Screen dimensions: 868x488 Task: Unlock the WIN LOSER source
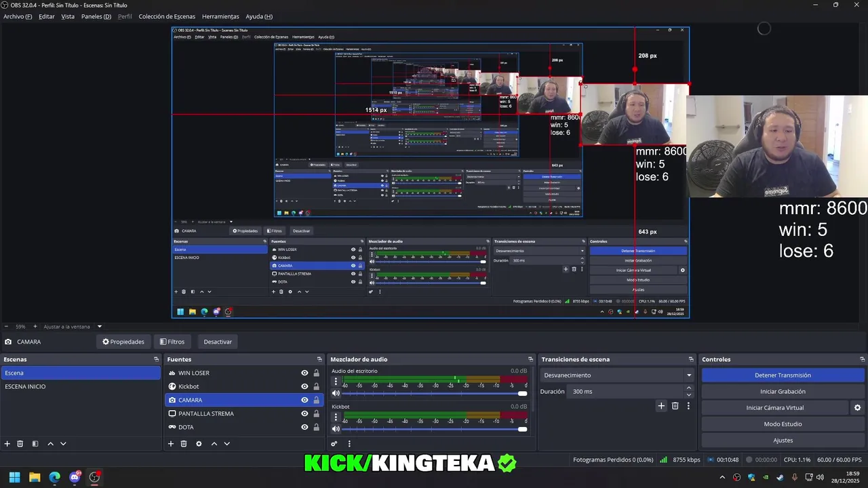316,373
